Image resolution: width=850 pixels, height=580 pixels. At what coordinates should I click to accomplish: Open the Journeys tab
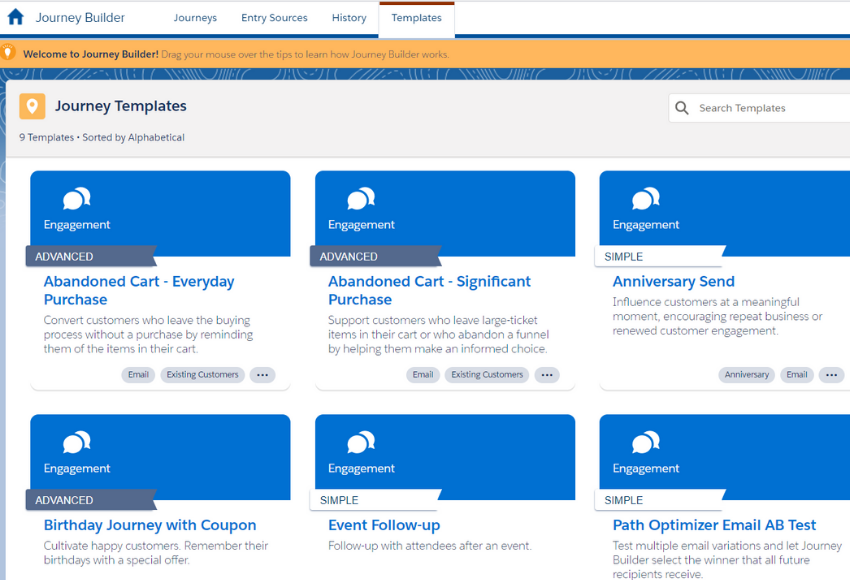[195, 18]
